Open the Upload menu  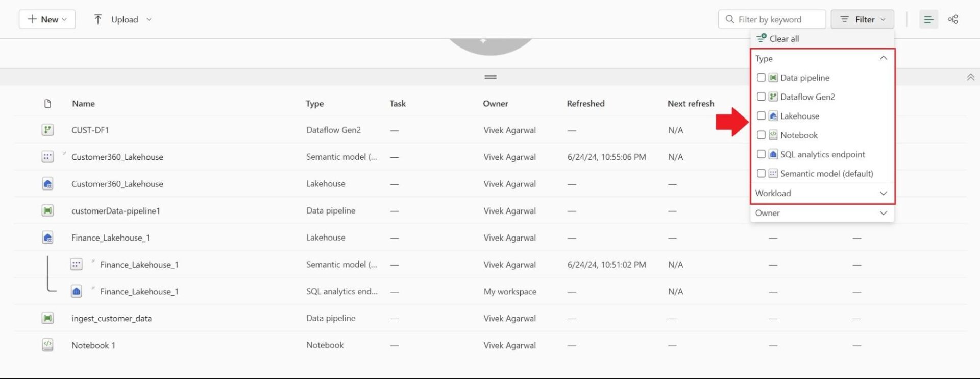[x=122, y=19]
